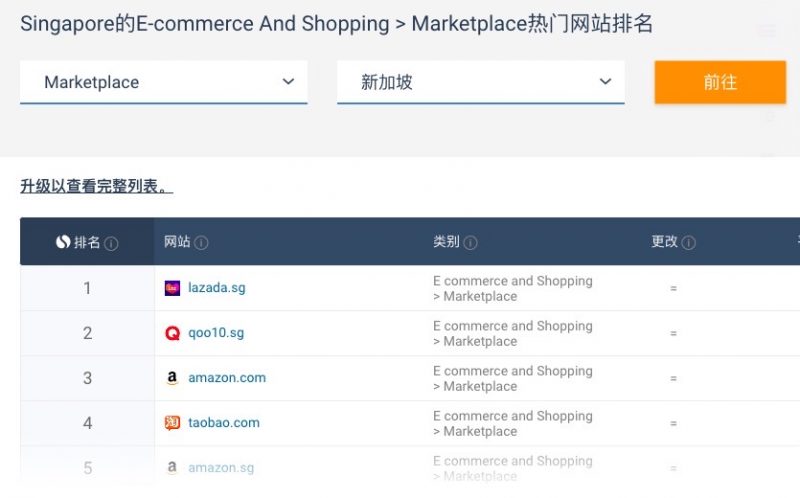Screen dimensions: 800x498
Task: Open the taobao.com link
Action: (x=224, y=422)
